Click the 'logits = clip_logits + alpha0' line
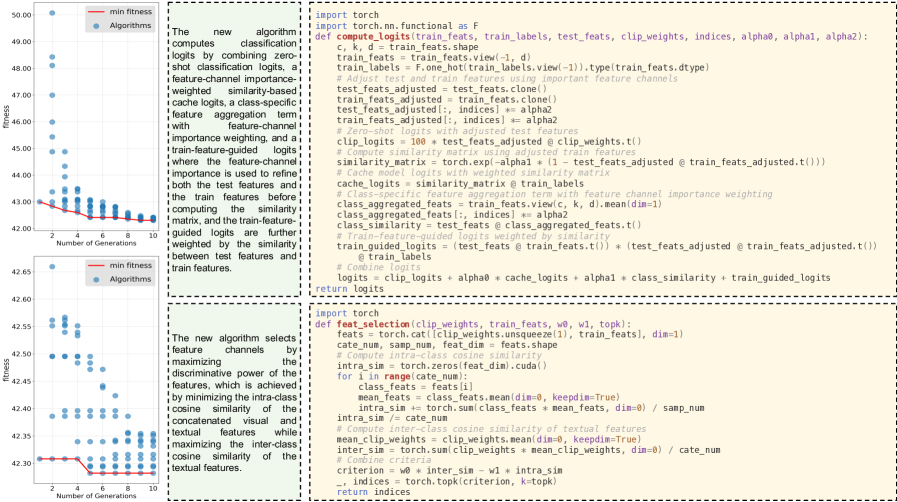Viewport: 897px width, 502px height. point(583,277)
